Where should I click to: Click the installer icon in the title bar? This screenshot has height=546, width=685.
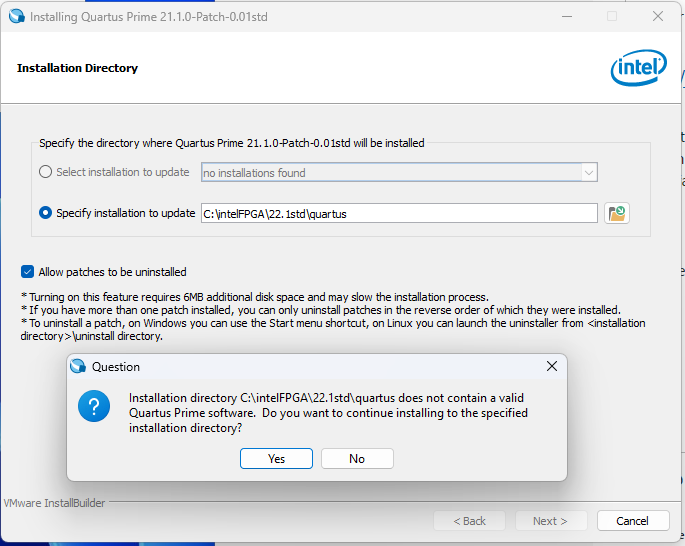pos(17,17)
